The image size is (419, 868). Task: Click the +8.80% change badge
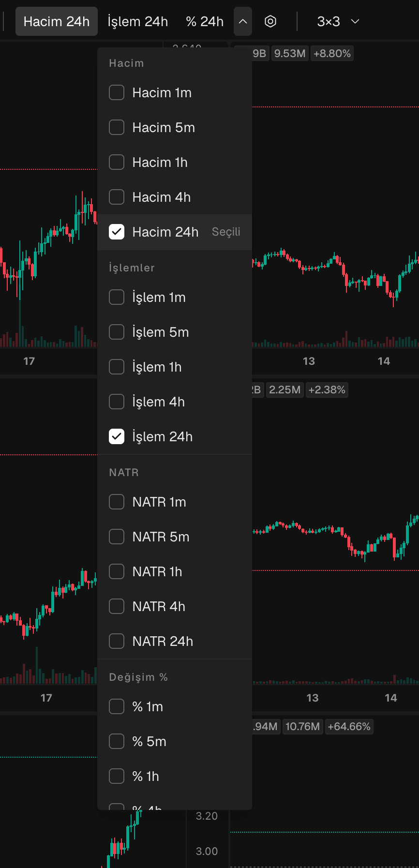pos(332,53)
